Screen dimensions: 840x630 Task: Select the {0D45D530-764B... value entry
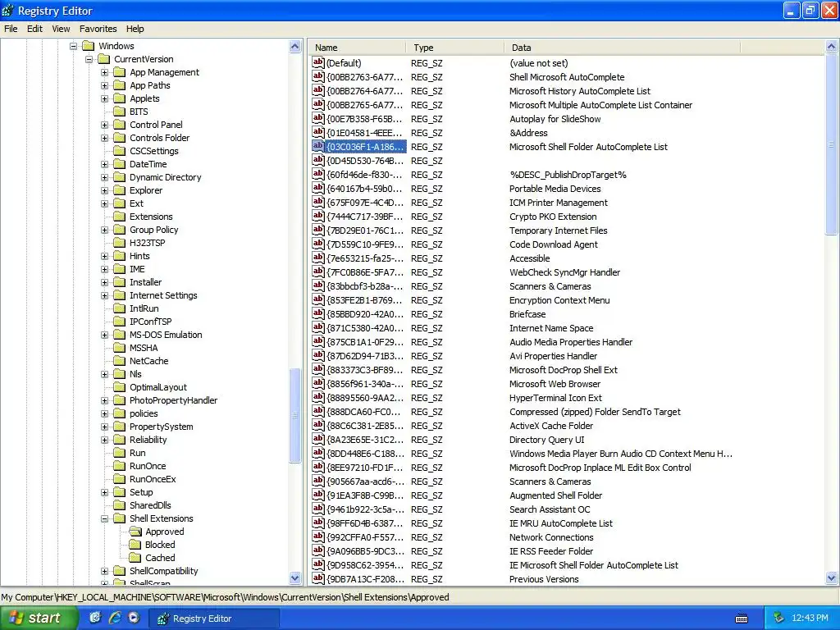coord(365,161)
